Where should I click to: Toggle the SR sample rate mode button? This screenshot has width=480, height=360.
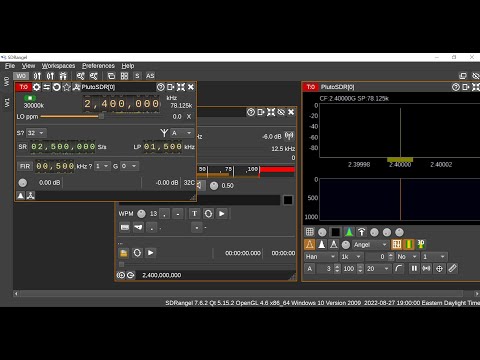click(x=22, y=147)
